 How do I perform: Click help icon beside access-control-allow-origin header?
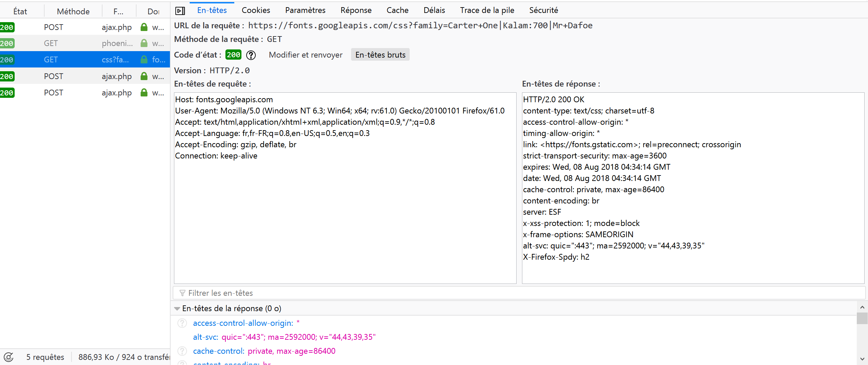tap(182, 323)
